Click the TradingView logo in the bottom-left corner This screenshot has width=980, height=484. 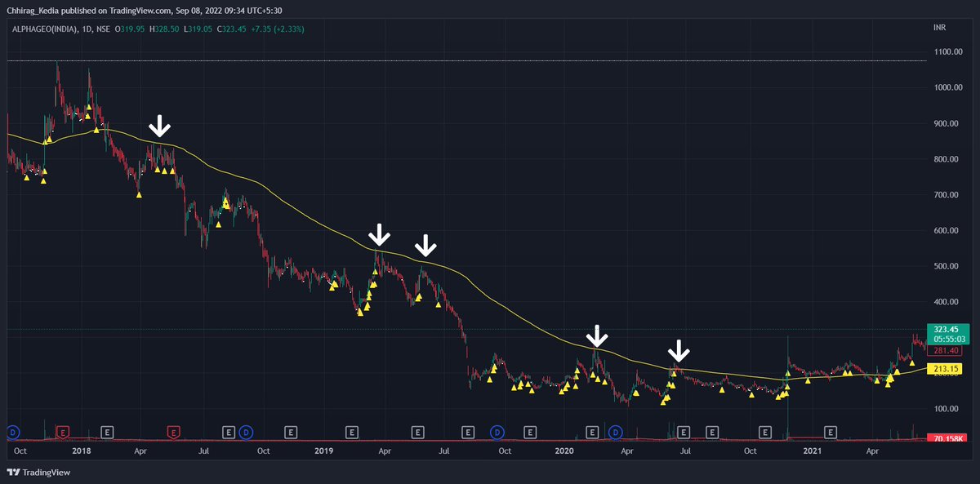[37, 472]
